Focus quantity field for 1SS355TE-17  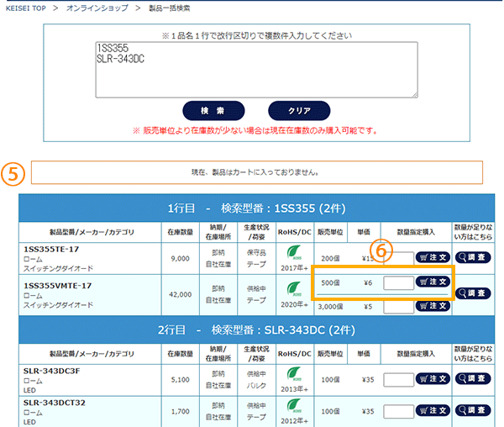tap(398, 258)
